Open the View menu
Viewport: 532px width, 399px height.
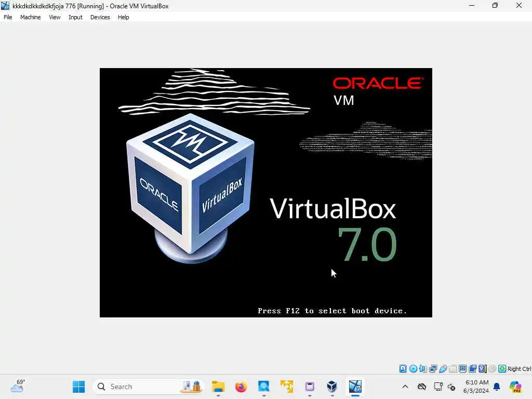55,17
